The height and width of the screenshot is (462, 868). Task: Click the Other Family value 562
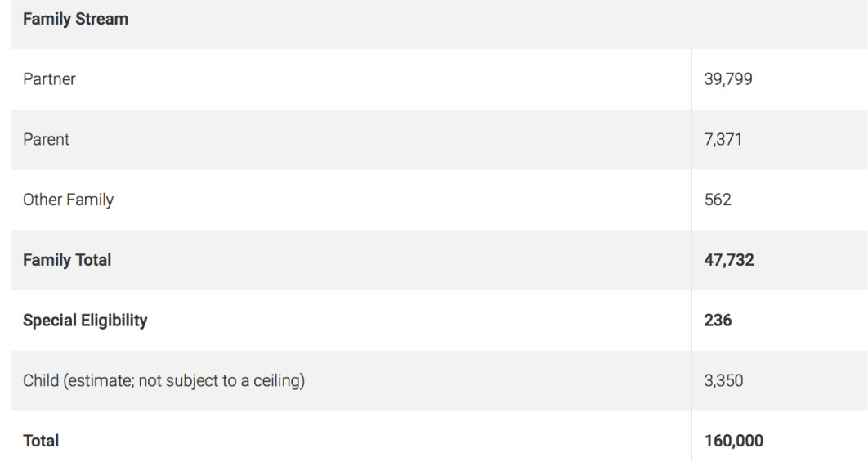point(717,200)
